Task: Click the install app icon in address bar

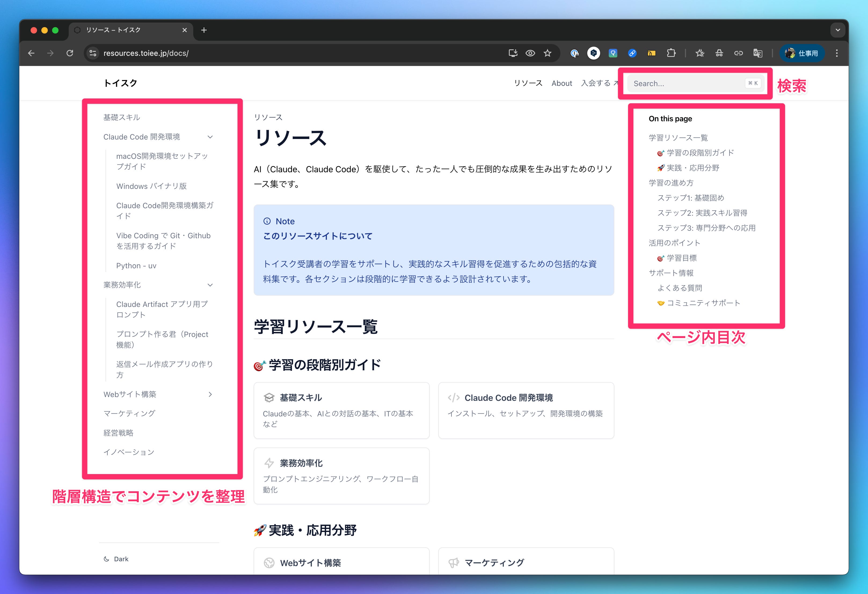Action: [513, 53]
